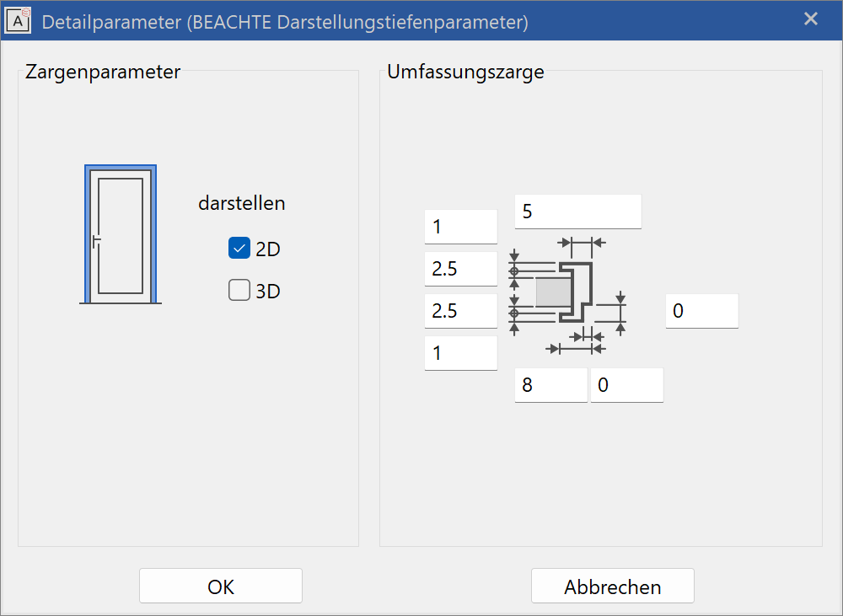Viewport: 843px width, 616px height.
Task: Focus the bottom left field with value 1
Action: point(461,353)
